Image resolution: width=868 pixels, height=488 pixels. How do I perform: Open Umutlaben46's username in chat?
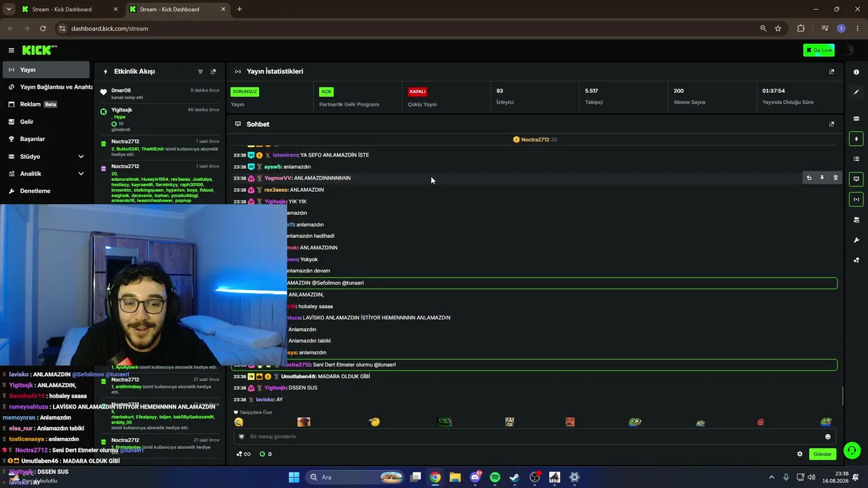[298, 376]
